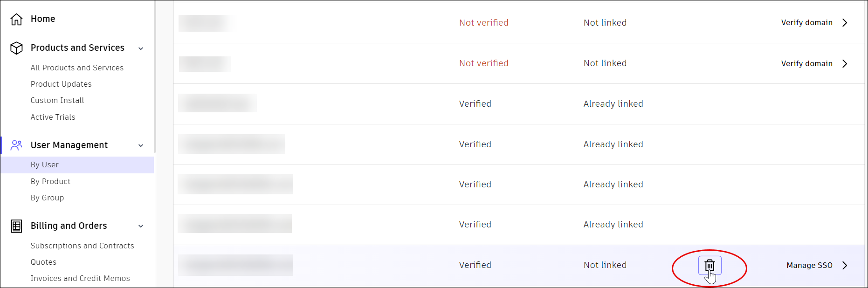Select the By User sidebar item
Screen dimensions: 868x288
(45, 165)
